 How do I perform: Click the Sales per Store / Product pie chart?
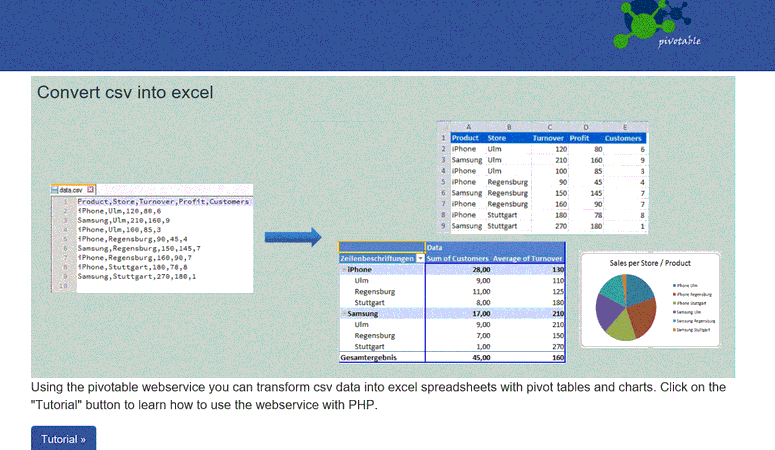point(626,307)
